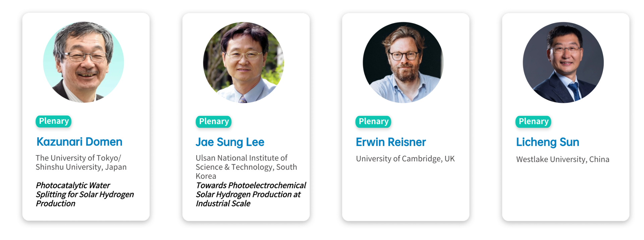Click Licheng Sun's portrait photo
The height and width of the screenshot is (240, 644).
[x=563, y=62]
